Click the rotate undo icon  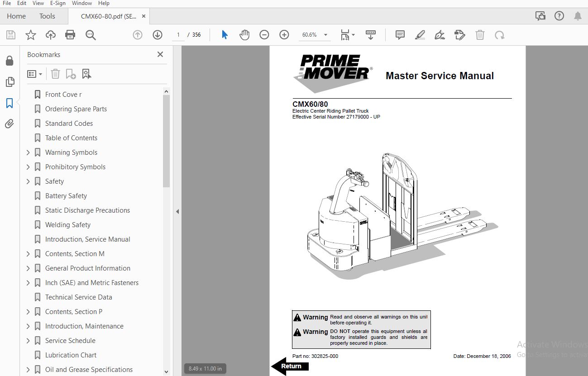click(500, 35)
